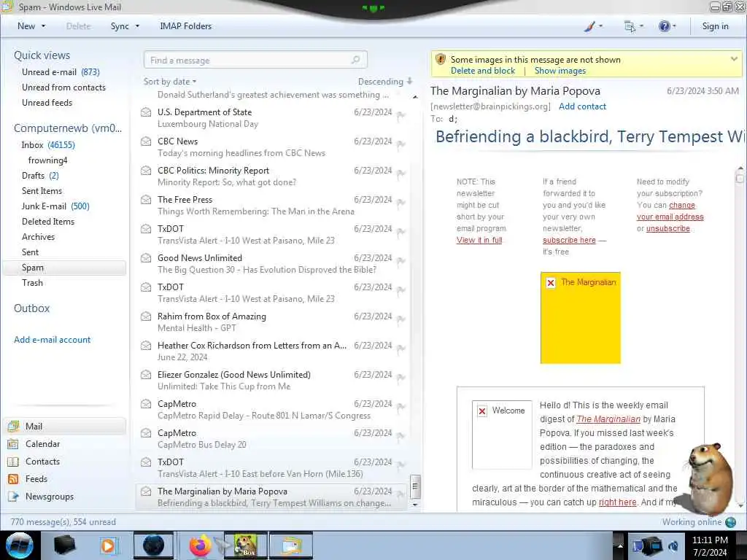The height and width of the screenshot is (560, 747).
Task: Open the Sort by date dropdown
Action: coord(169,82)
